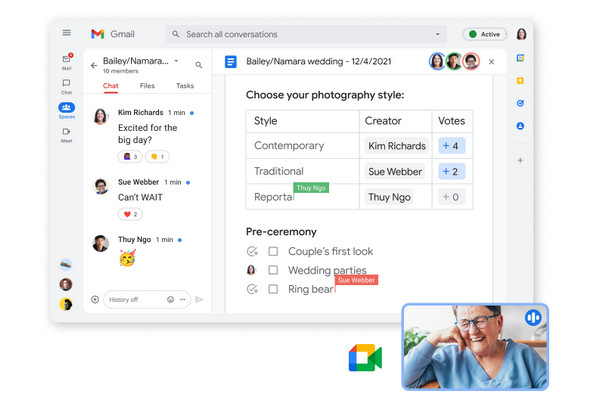Click the Pre-ceremony heading
The image size is (600, 413).
(281, 232)
